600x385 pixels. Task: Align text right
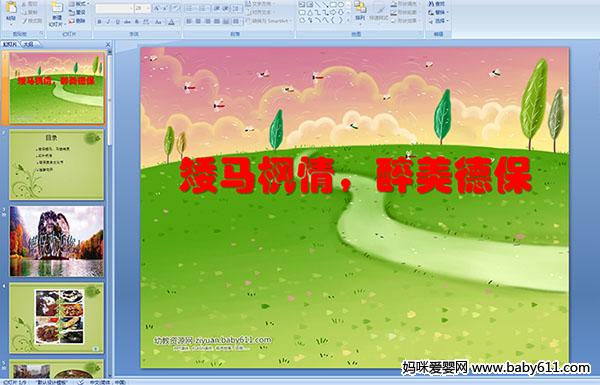(x=208, y=21)
